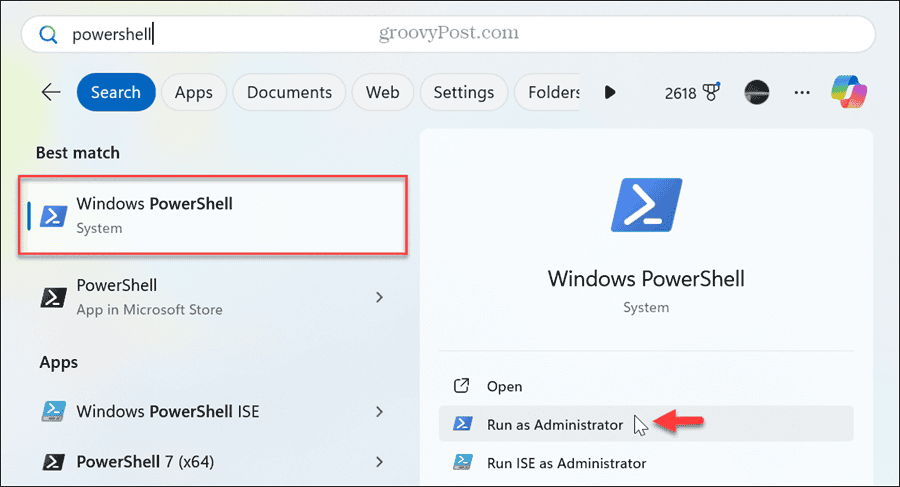Open the three-dot options menu

(x=802, y=92)
